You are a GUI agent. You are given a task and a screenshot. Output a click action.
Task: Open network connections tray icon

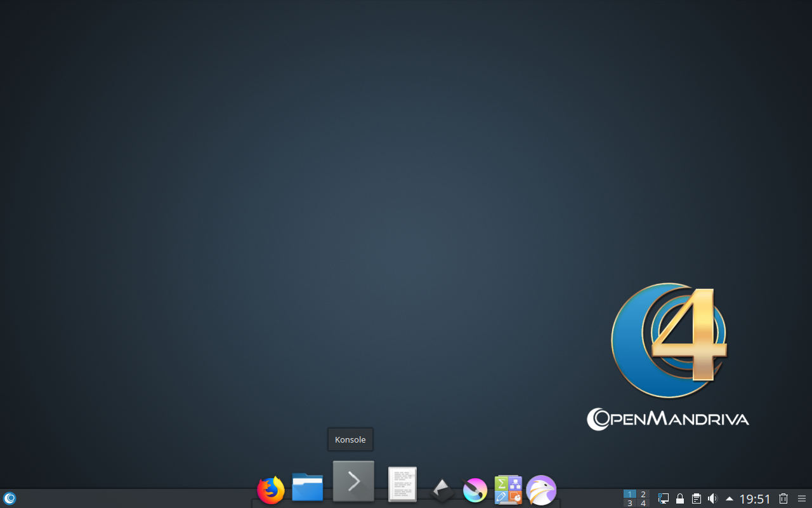664,499
